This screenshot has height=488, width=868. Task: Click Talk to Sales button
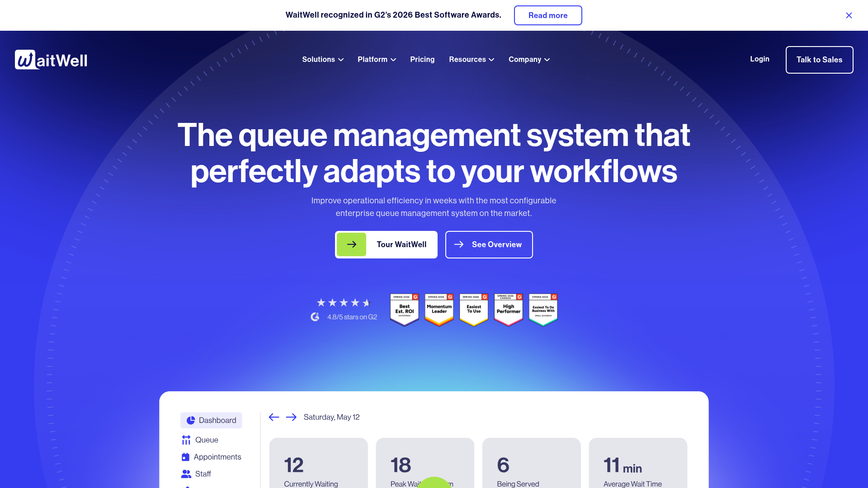pos(819,60)
